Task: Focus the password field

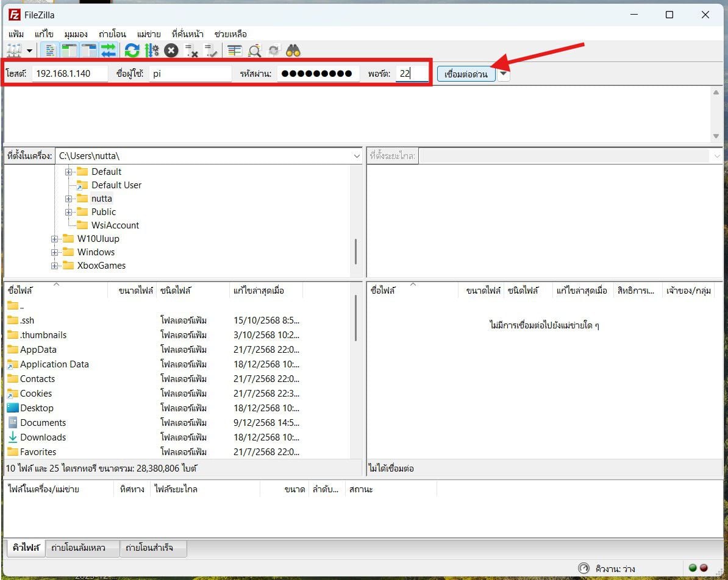Action: click(318, 73)
